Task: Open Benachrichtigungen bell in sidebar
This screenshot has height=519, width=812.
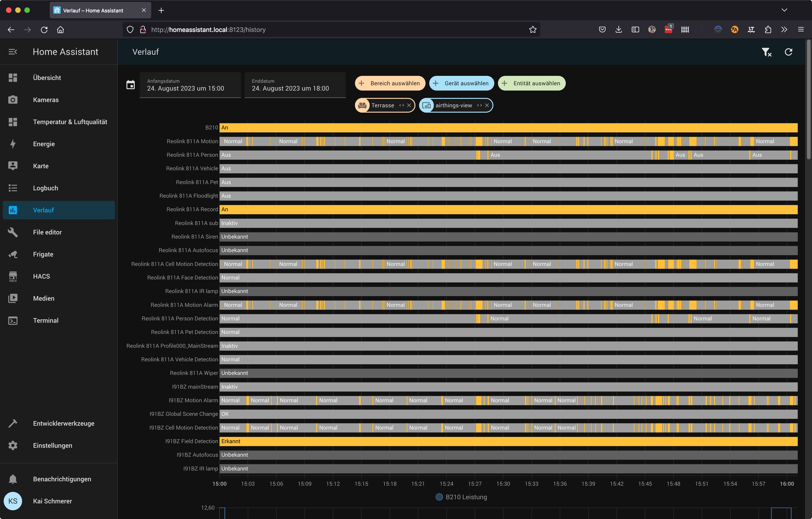Action: pos(13,479)
